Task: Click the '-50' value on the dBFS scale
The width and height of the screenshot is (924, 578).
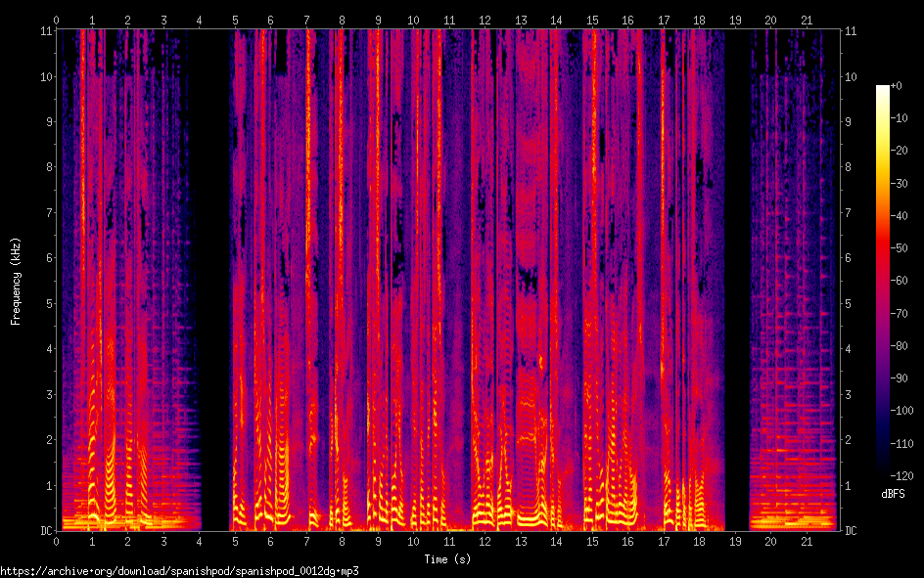Action: tap(899, 248)
